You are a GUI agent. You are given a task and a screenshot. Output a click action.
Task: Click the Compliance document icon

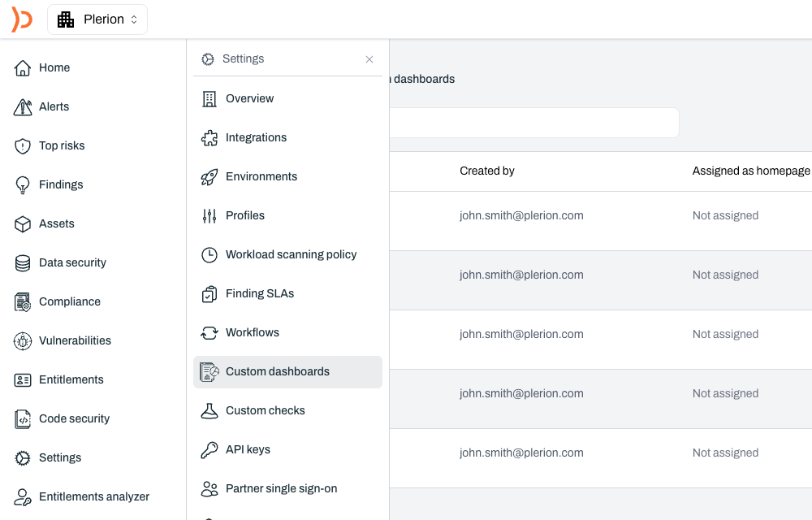[x=22, y=302]
